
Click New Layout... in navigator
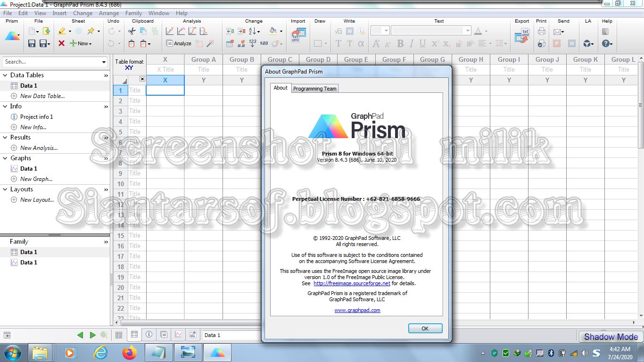click(37, 200)
